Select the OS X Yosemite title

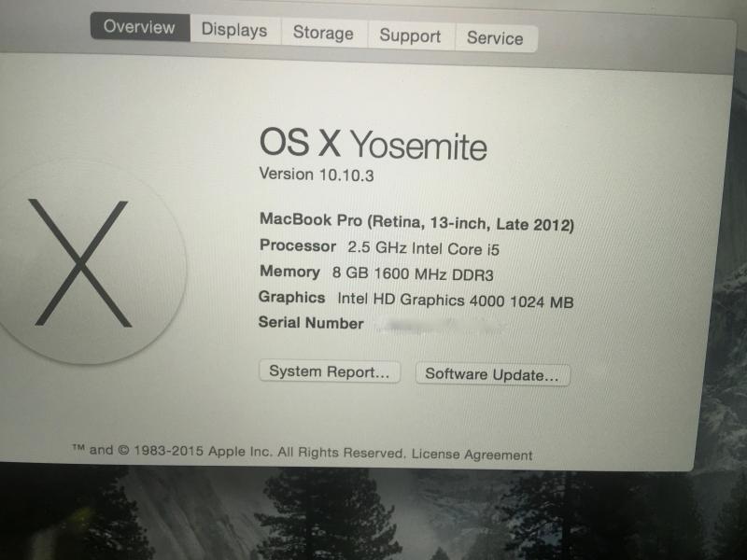(x=373, y=144)
